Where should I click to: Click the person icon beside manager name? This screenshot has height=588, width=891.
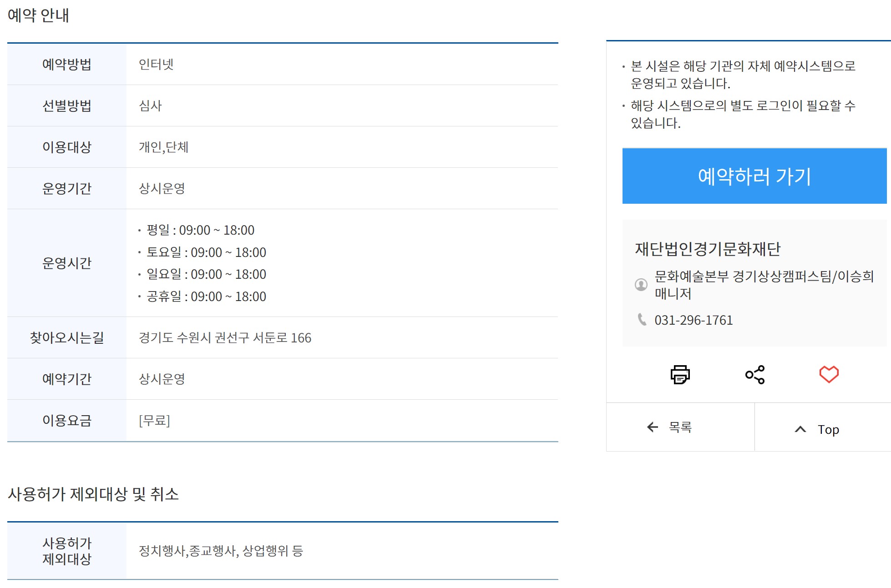pyautogui.click(x=641, y=284)
